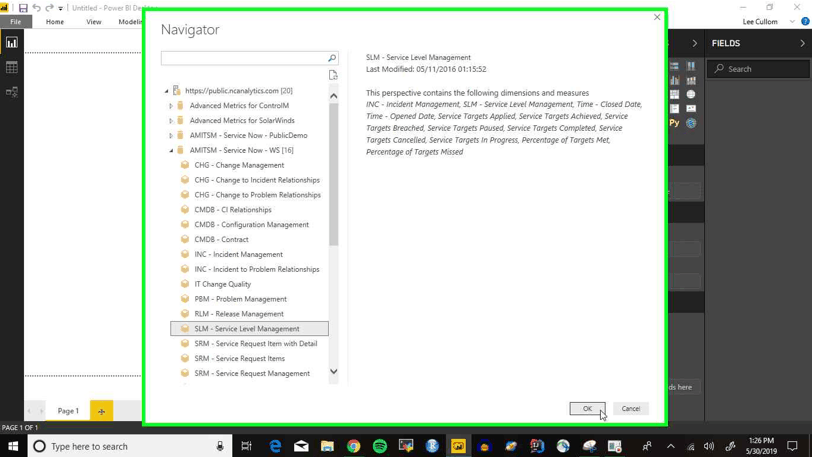
Task: Select INC - Incident Management
Action: point(238,254)
